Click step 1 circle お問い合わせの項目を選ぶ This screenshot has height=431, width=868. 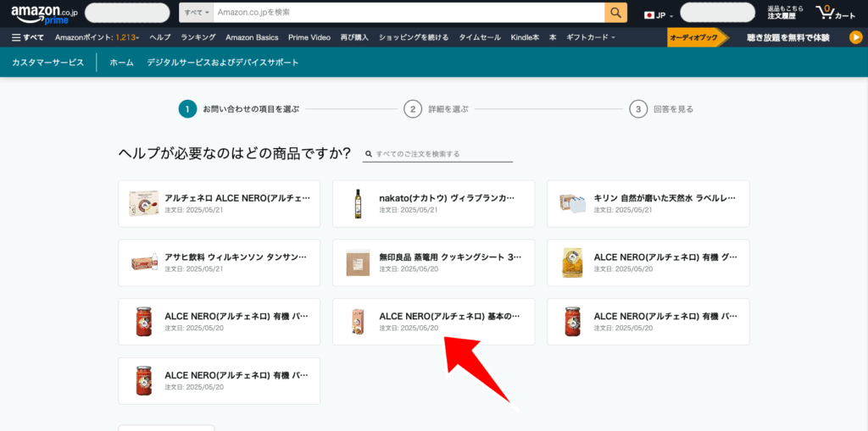[x=187, y=109]
